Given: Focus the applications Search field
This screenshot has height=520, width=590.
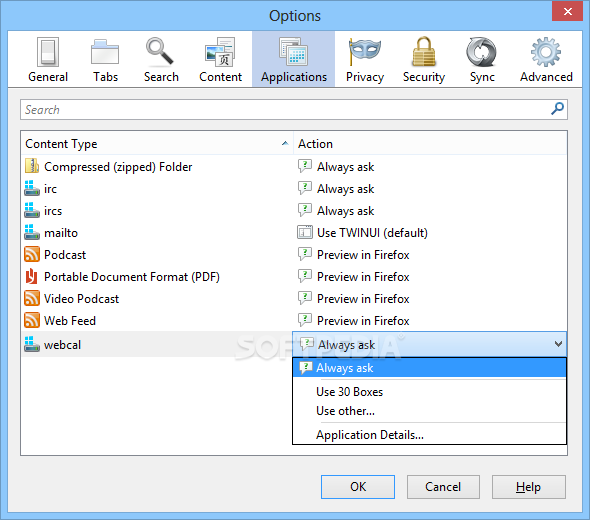Looking at the screenshot, I should [294, 109].
